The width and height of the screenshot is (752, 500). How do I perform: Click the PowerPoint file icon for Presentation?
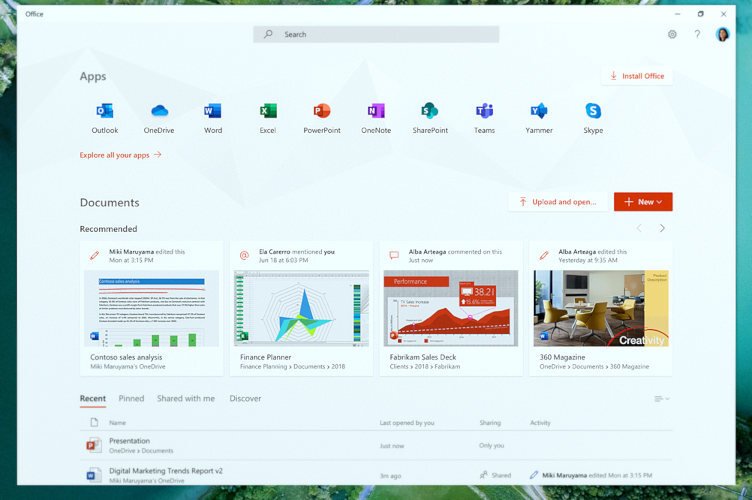[94, 445]
